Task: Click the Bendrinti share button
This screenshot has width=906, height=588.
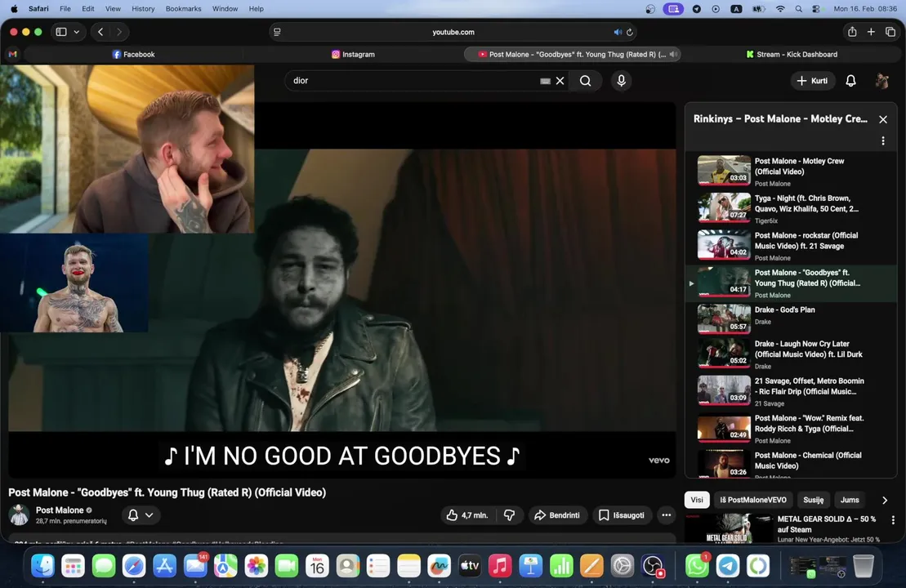Action: click(557, 515)
